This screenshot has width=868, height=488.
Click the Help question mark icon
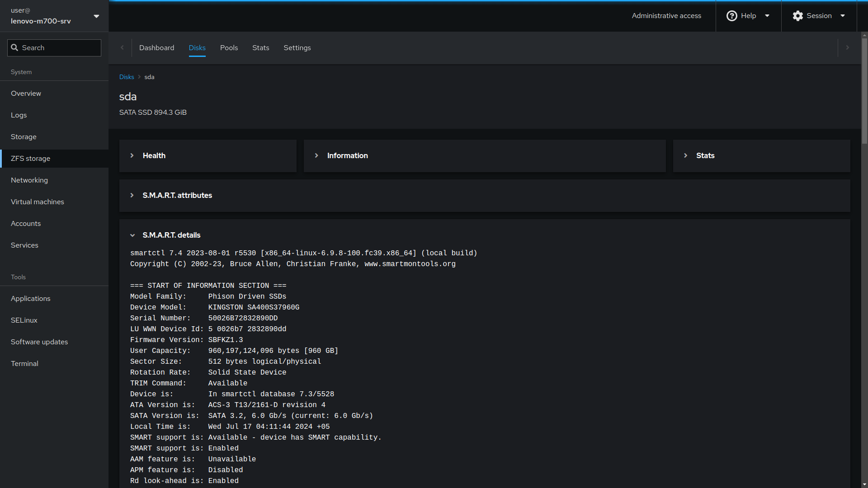click(x=731, y=16)
